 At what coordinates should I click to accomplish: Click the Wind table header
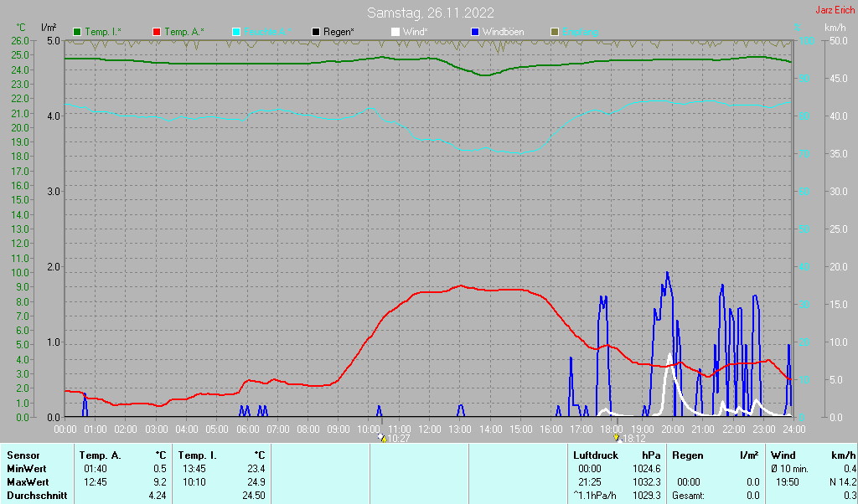(783, 455)
